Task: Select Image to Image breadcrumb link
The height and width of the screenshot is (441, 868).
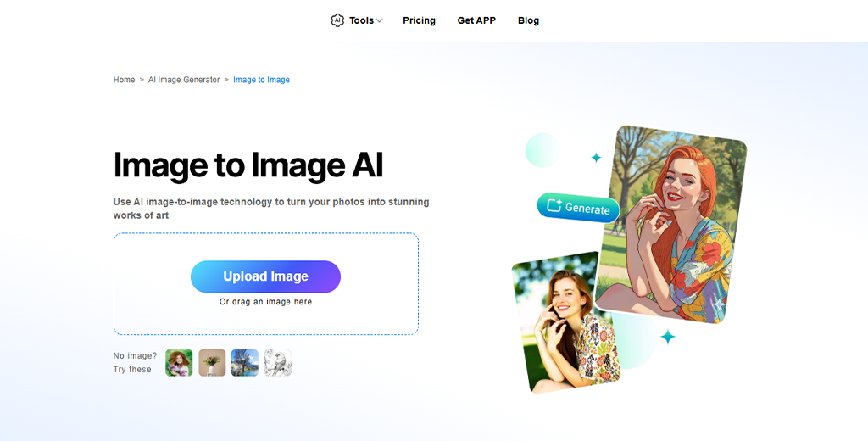Action: [261, 80]
